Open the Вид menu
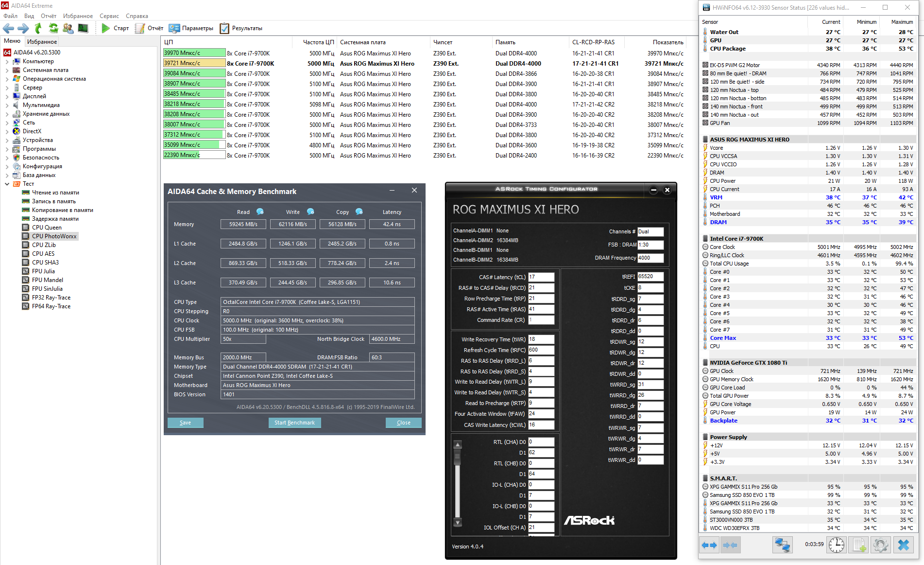924x565 pixels. tap(29, 16)
